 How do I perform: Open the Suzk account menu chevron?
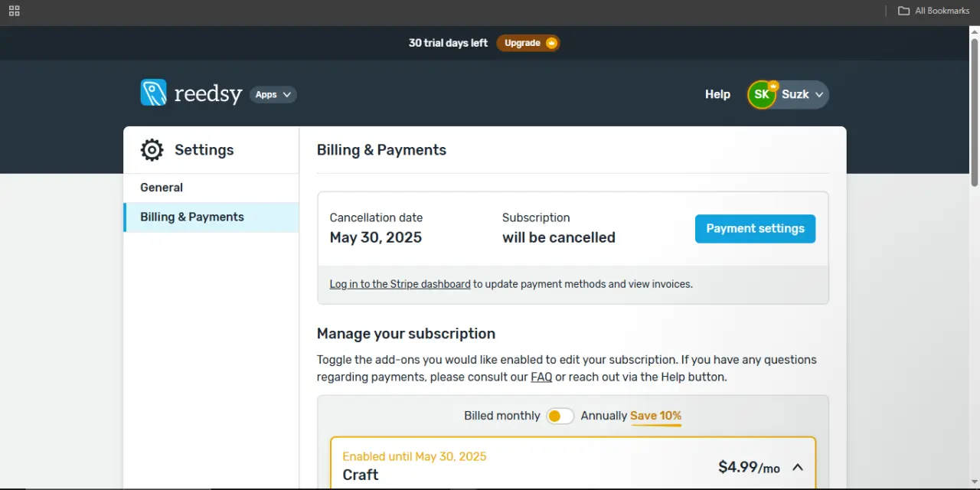[819, 95]
